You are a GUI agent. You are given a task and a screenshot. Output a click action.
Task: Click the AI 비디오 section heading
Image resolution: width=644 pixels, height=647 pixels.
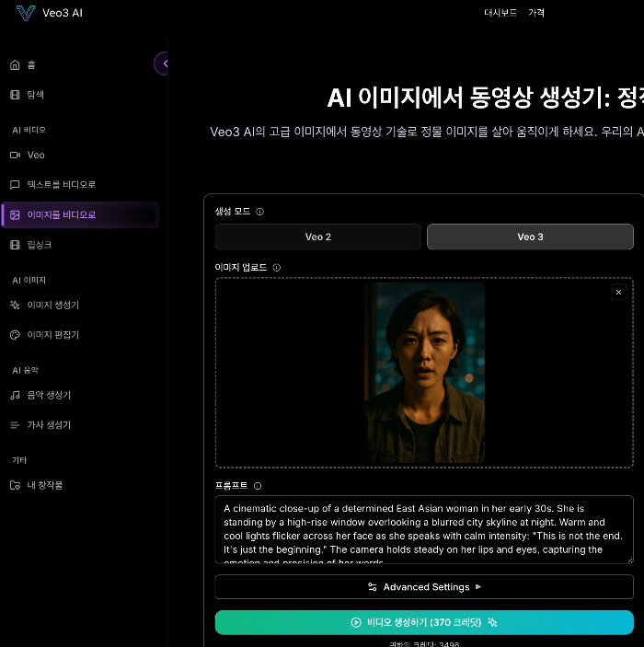click(x=29, y=131)
